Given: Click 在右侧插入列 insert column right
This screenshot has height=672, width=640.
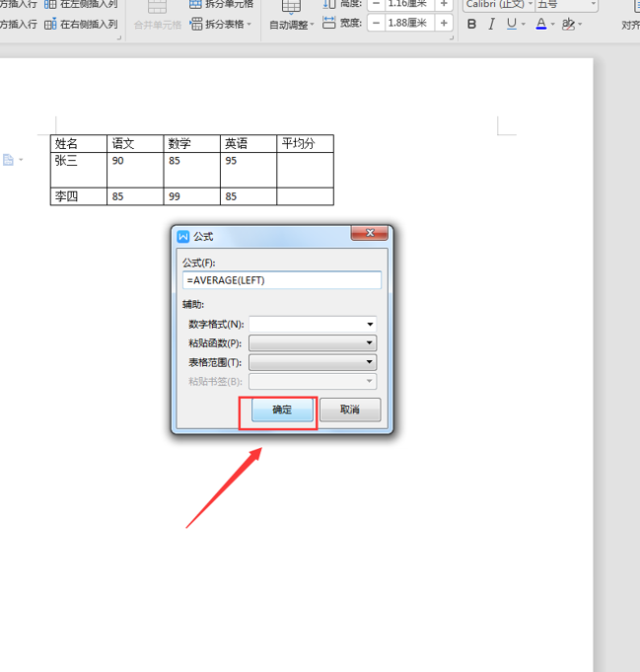Looking at the screenshot, I should tap(81, 24).
